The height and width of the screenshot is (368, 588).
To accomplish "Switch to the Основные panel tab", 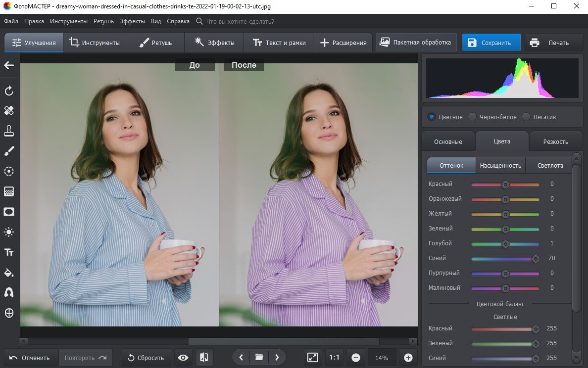I will (x=448, y=141).
